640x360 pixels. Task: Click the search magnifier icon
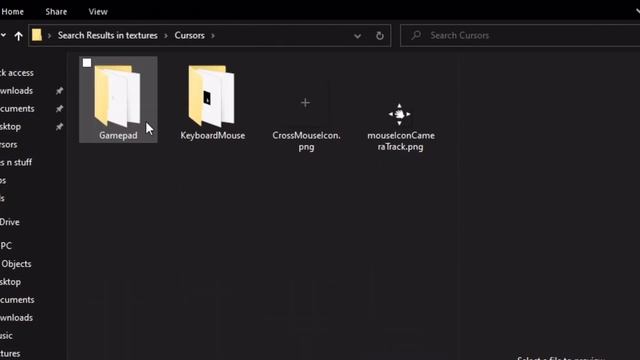point(416,36)
